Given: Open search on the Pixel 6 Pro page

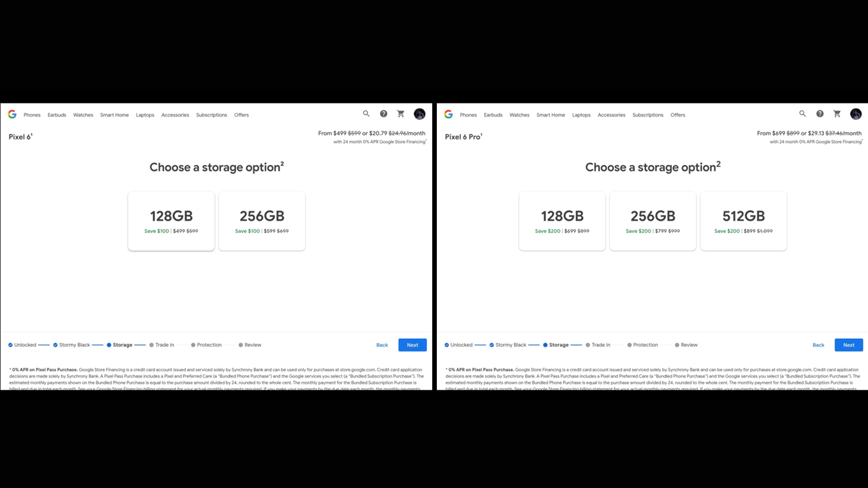Looking at the screenshot, I should click(x=803, y=114).
